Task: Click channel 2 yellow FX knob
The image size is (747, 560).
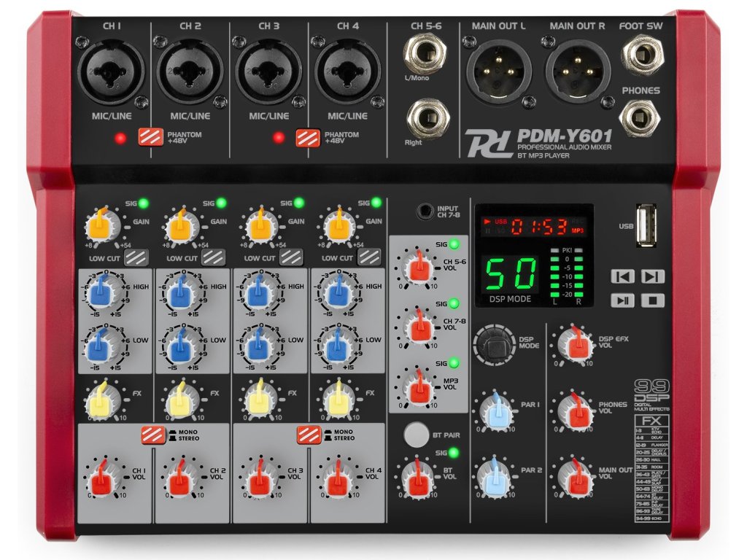Action: point(180,400)
